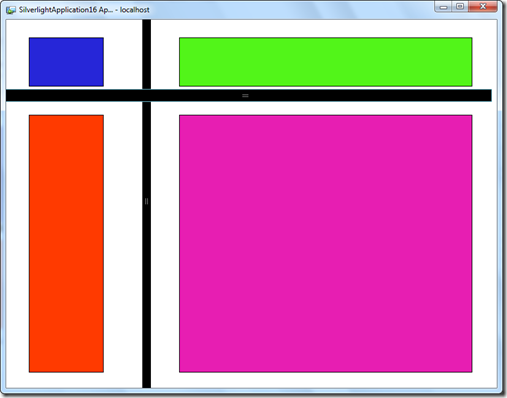Click the magenta rectangle
The width and height of the screenshot is (507, 398).
(x=326, y=244)
